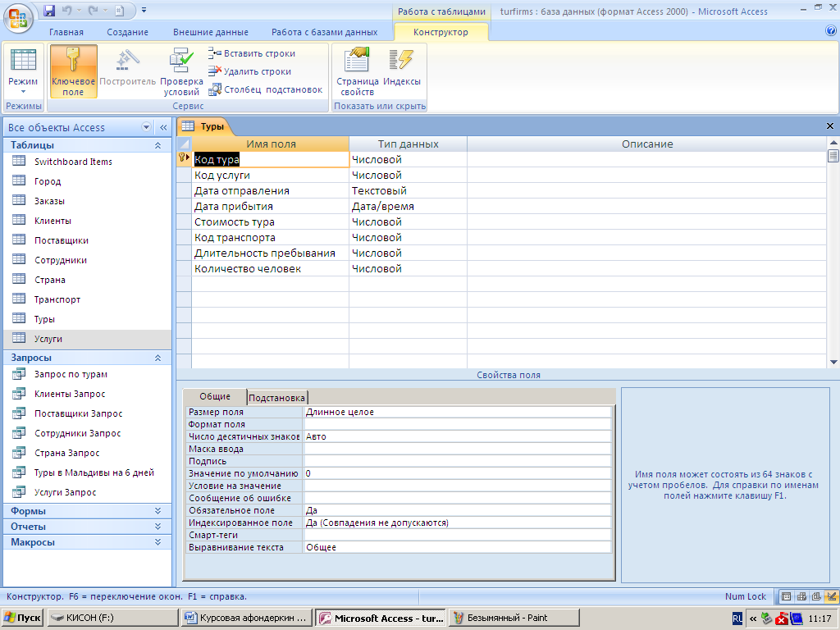The height and width of the screenshot is (630, 840).
Task: Open the Режим view mode button
Action: [x=23, y=71]
